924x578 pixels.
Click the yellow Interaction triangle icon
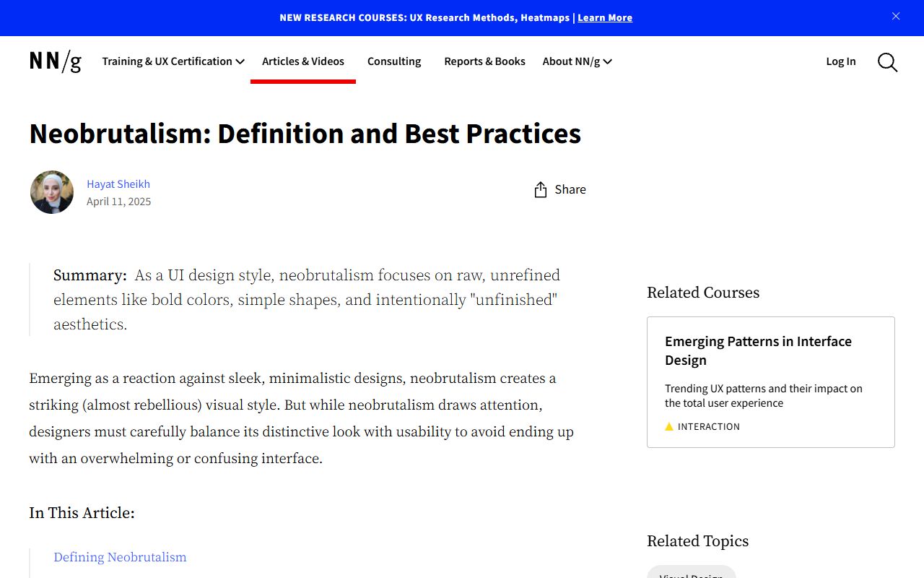[x=669, y=427]
